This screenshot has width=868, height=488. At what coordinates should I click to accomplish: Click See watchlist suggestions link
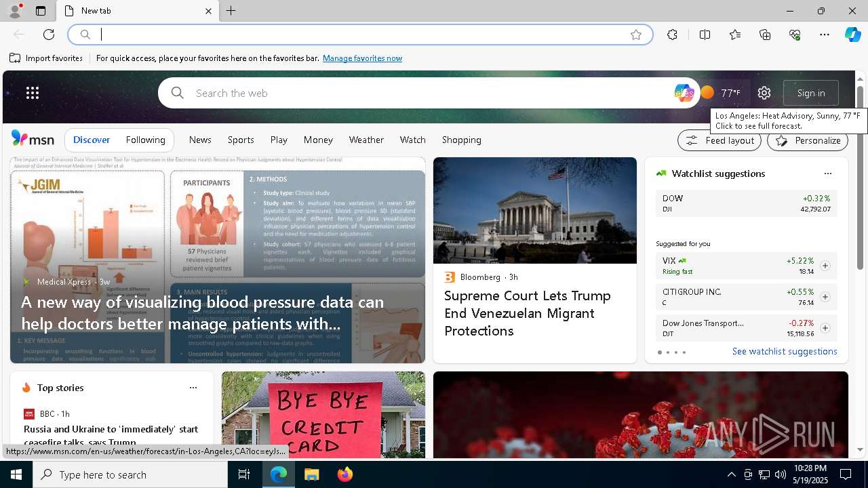tap(785, 351)
